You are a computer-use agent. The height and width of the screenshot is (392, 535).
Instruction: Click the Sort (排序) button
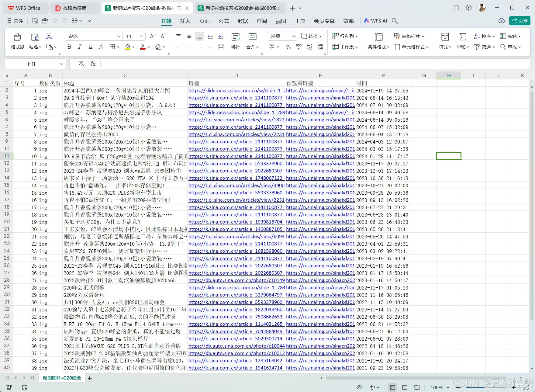click(x=484, y=36)
